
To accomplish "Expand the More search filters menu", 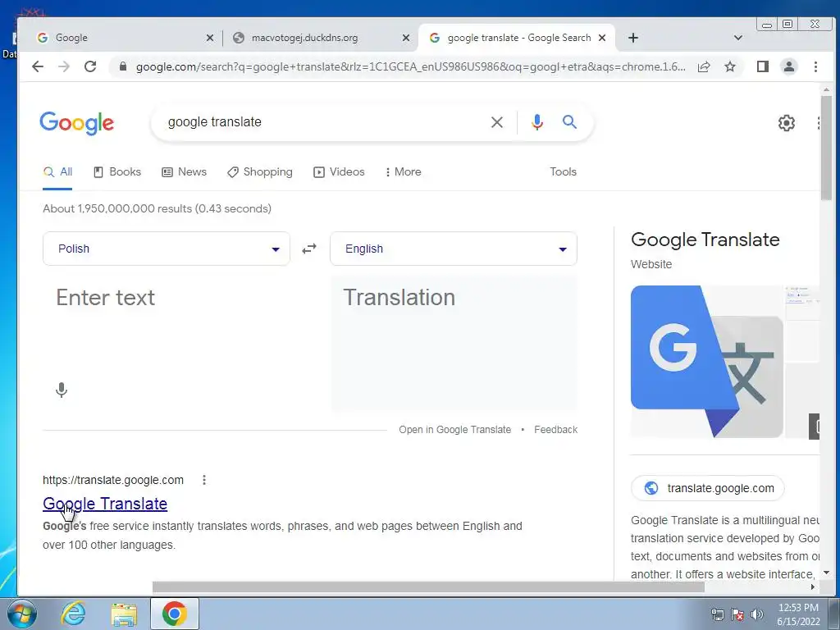I will (403, 172).
